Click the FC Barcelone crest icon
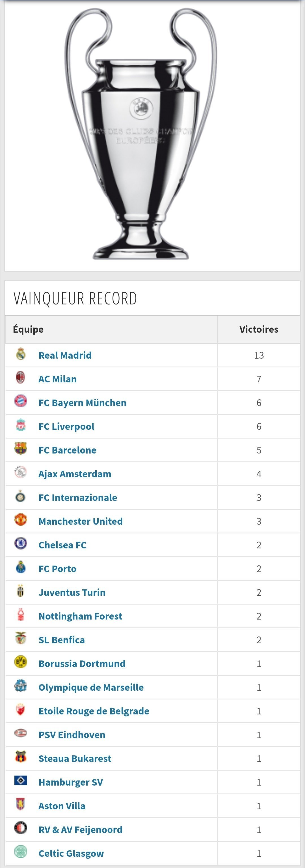 21,448
